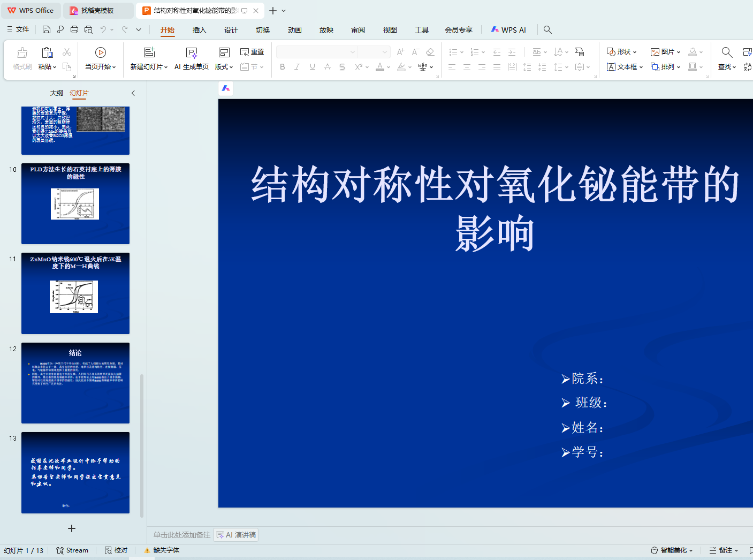This screenshot has width=753, height=560.
Task: Start slideshow from current slide icon
Action: tap(100, 52)
